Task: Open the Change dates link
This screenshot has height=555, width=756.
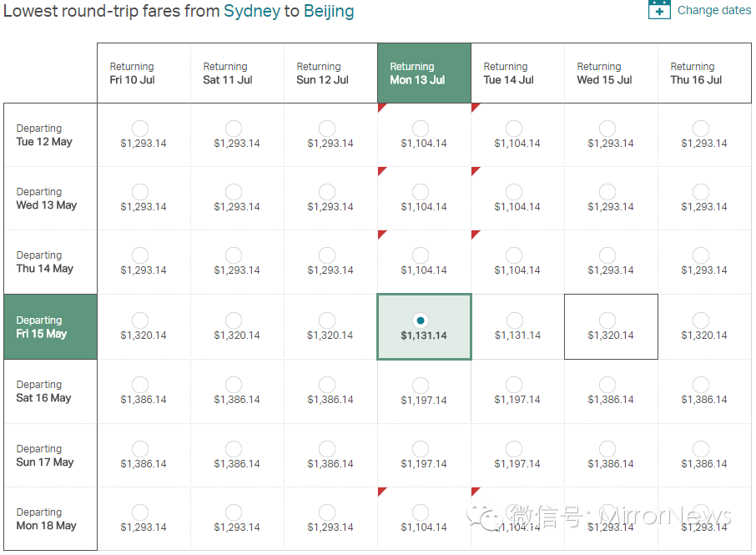Action: [713, 11]
